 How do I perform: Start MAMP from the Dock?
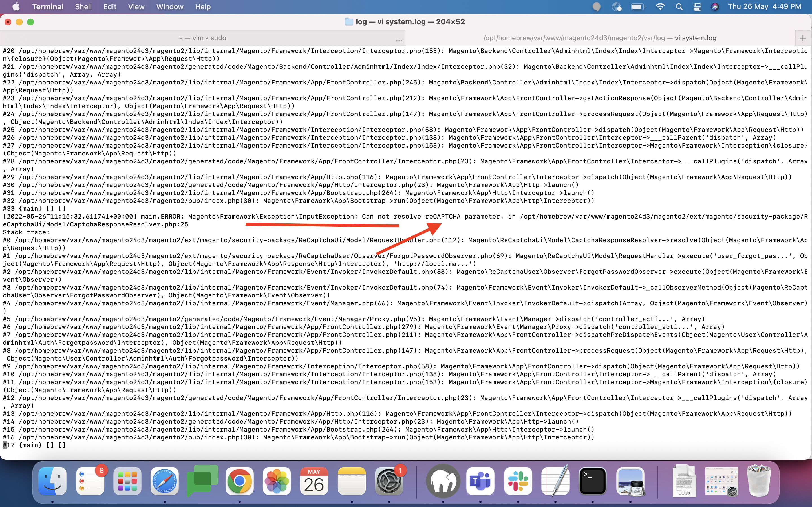(x=443, y=481)
